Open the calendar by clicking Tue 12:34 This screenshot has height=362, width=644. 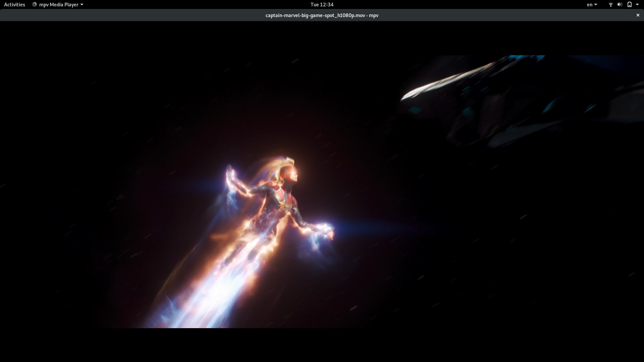[x=322, y=4]
